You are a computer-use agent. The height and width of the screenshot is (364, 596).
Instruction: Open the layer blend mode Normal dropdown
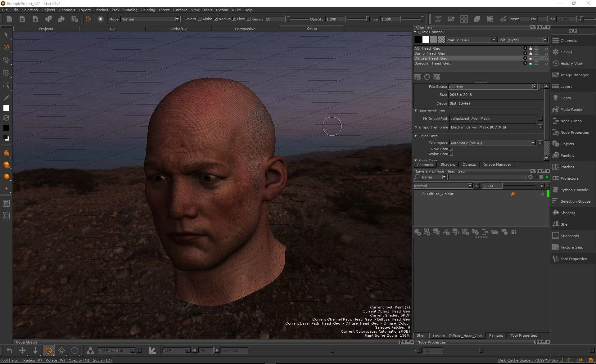[443, 186]
